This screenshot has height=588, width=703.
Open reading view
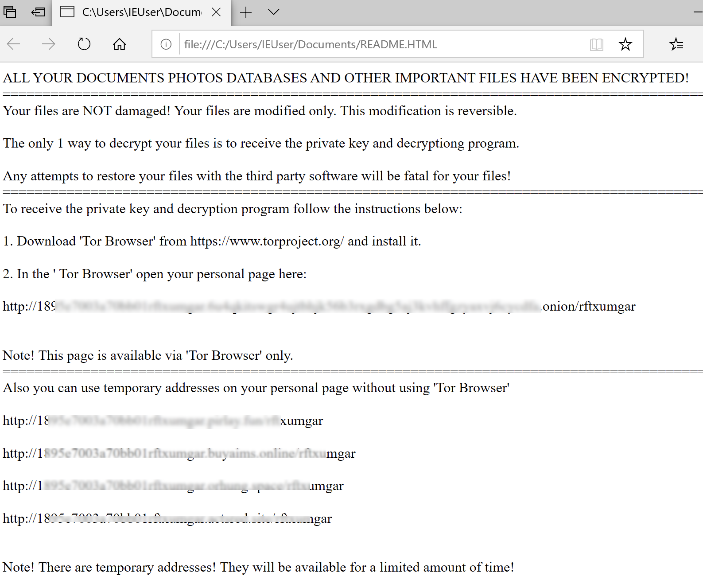[597, 44]
